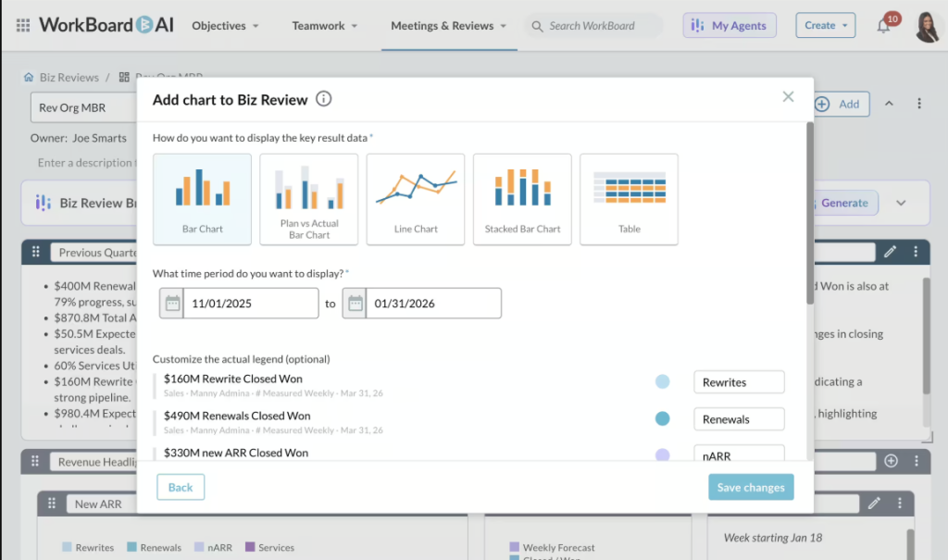Toggle Services legend in New ARR chart

point(269,547)
